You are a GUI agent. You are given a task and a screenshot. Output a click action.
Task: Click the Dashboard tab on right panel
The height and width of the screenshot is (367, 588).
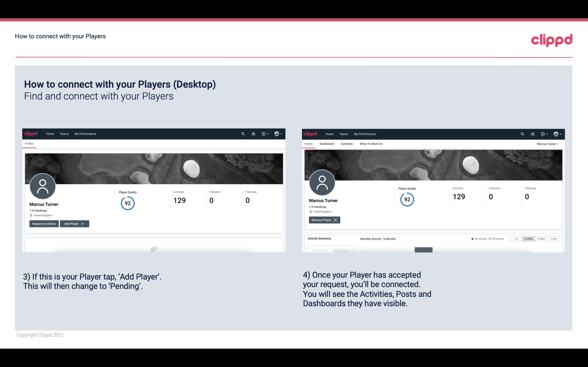click(327, 144)
